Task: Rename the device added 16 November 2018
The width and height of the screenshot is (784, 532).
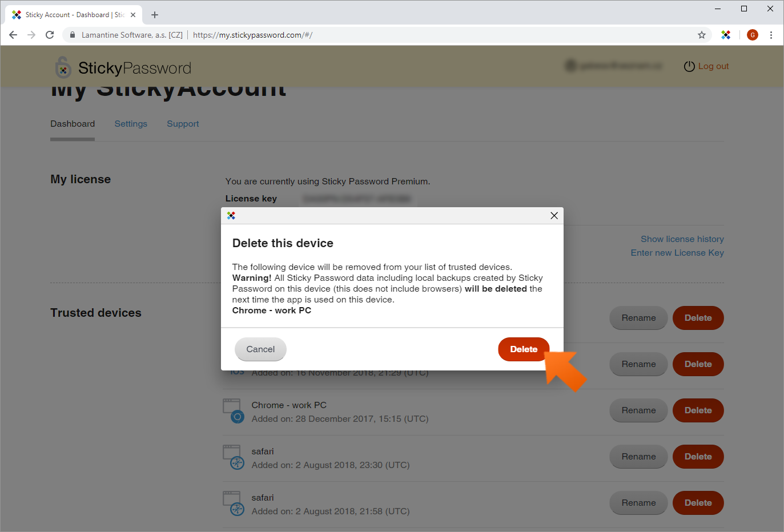Action: tap(638, 364)
